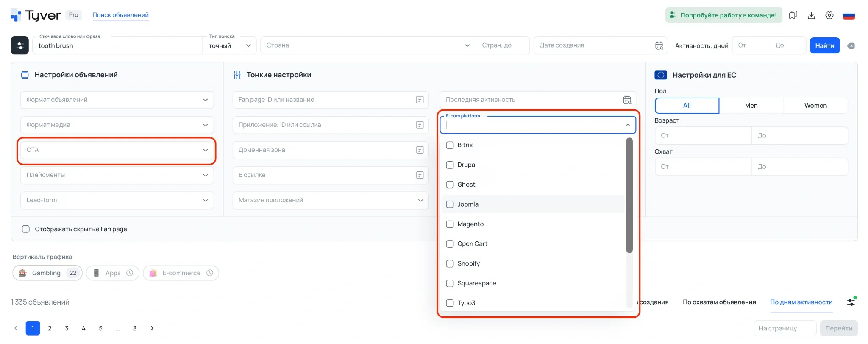Select the Women gender tab

click(x=815, y=106)
